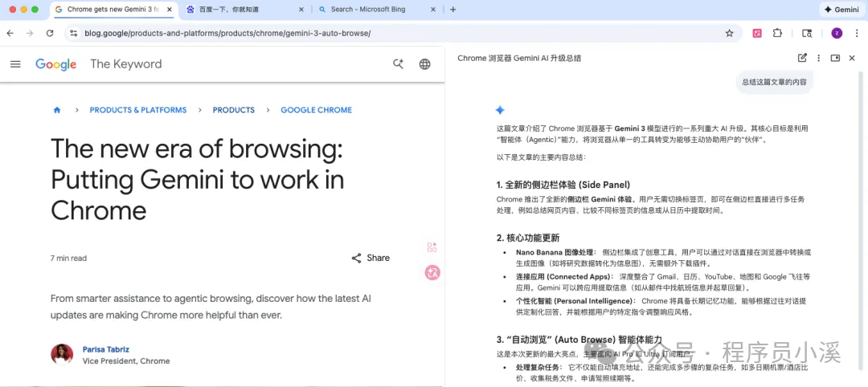Viewport: 868px width, 387px height.
Task: Open author Parisa Tabriz link
Action: pyautogui.click(x=106, y=349)
